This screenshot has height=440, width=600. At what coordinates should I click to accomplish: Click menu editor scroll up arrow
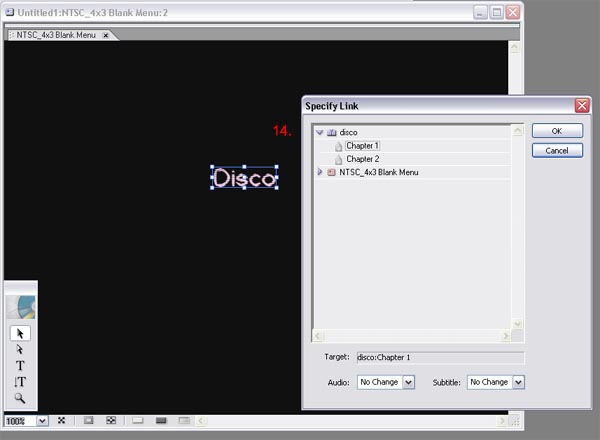click(514, 47)
